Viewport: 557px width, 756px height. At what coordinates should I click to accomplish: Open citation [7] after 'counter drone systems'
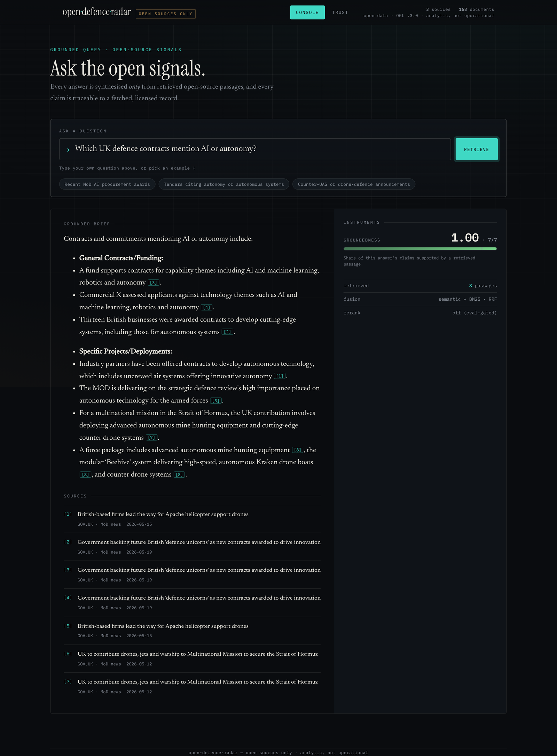(151, 438)
